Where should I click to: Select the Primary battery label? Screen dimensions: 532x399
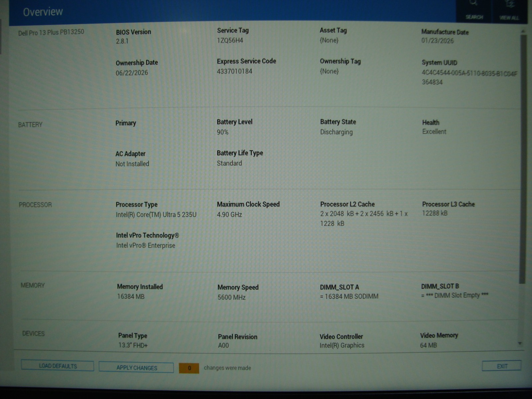point(126,123)
